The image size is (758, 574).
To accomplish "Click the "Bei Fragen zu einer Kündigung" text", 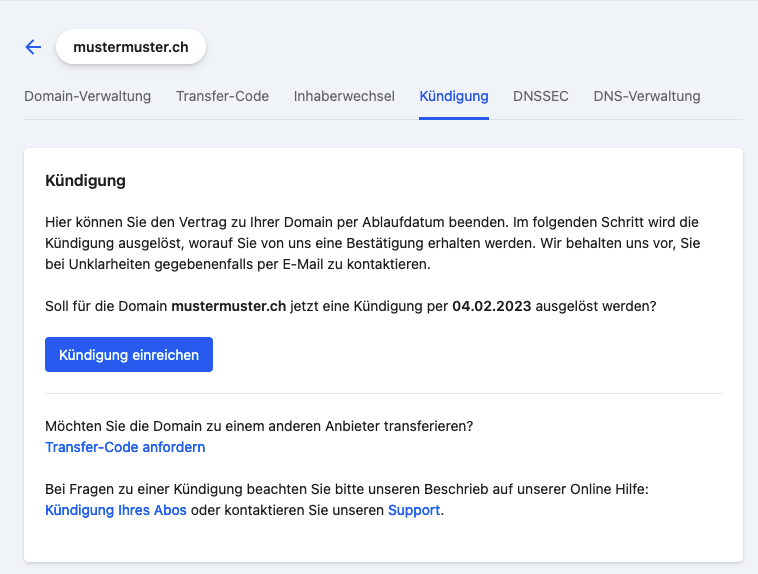I will coord(200,489).
